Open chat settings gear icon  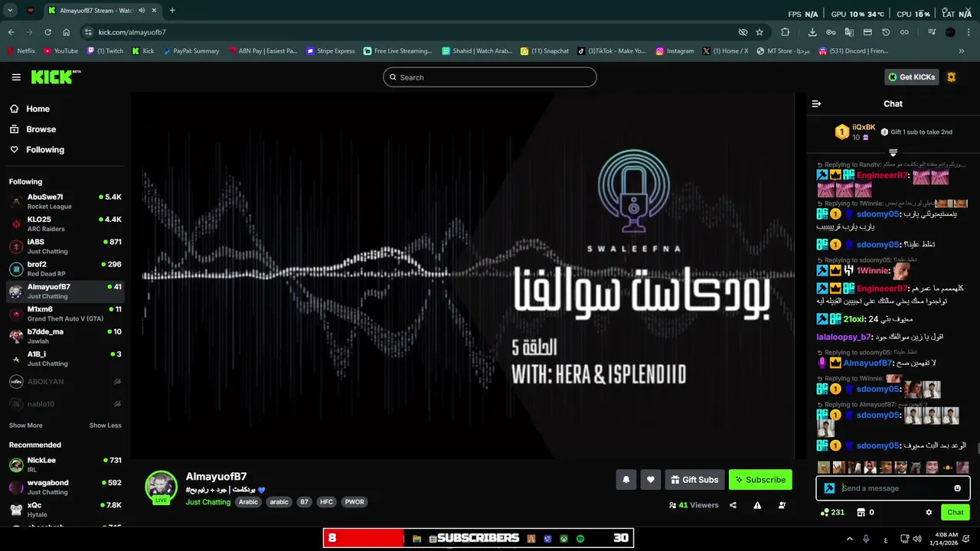click(x=929, y=512)
